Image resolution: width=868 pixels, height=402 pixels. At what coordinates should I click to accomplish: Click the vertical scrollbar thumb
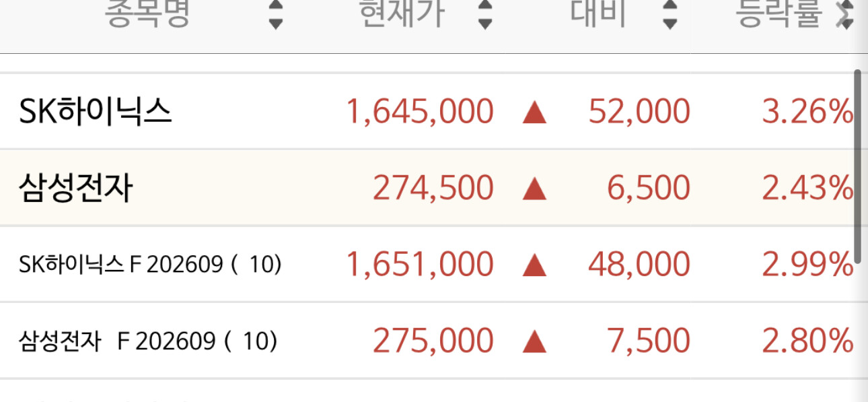point(857,166)
